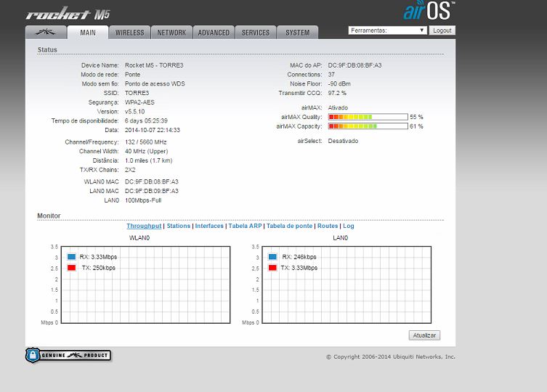Click the red TX swatch in LAN0 graph
This screenshot has width=547, height=392.
[272, 268]
